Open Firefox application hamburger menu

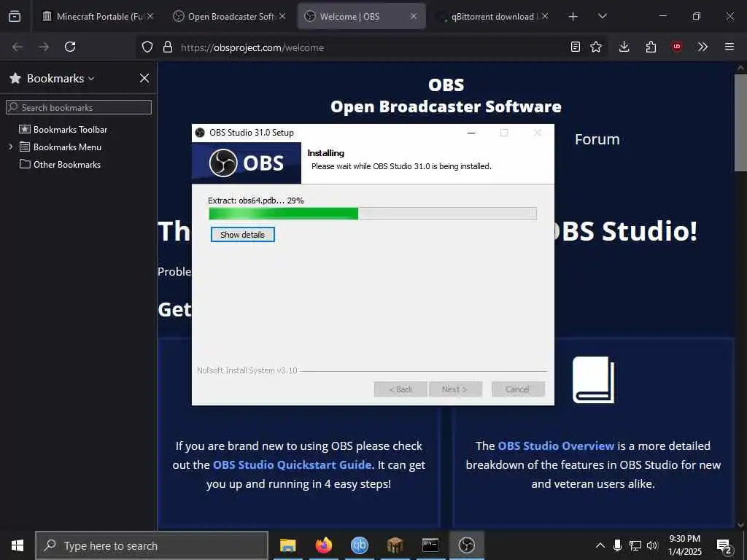pos(729,47)
